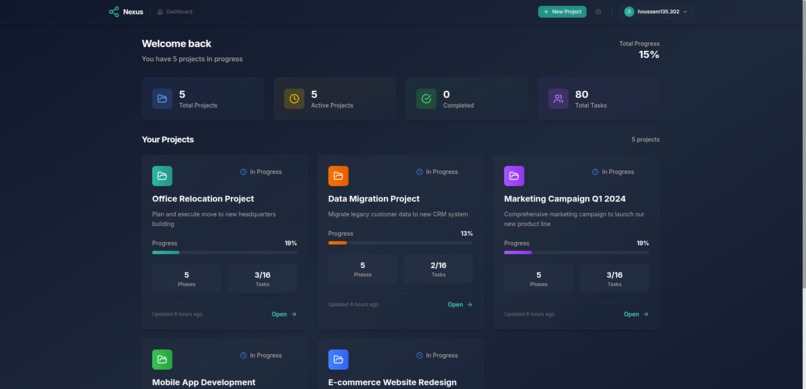The width and height of the screenshot is (806, 389).
Task: Expand the houssem135.302 user menu chevron
Action: (685, 12)
